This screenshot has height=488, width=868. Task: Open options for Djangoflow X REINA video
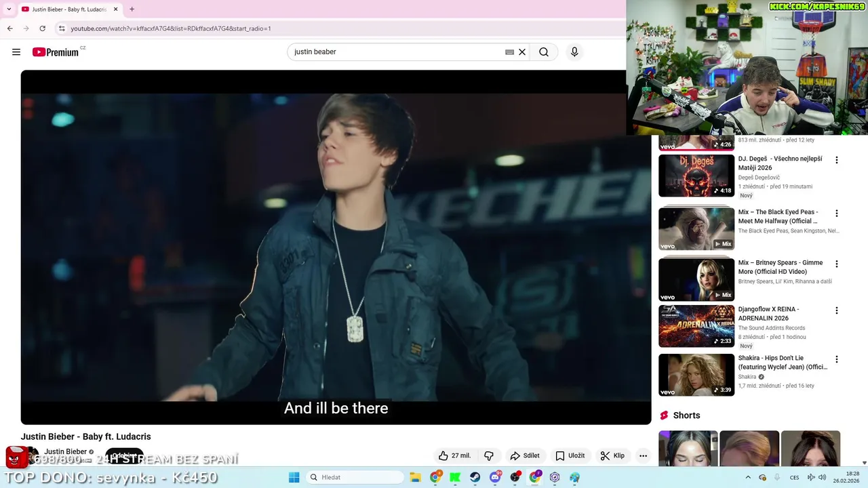tap(836, 310)
